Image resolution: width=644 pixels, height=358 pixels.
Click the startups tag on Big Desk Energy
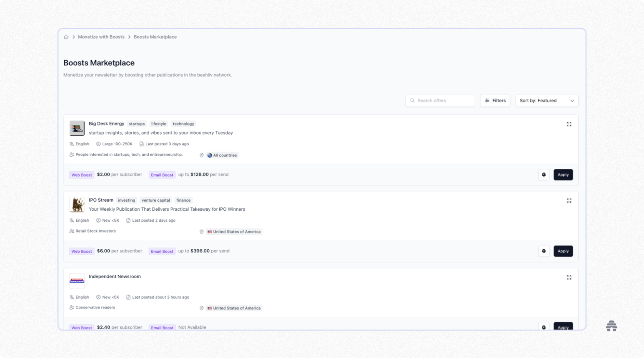[x=137, y=123]
